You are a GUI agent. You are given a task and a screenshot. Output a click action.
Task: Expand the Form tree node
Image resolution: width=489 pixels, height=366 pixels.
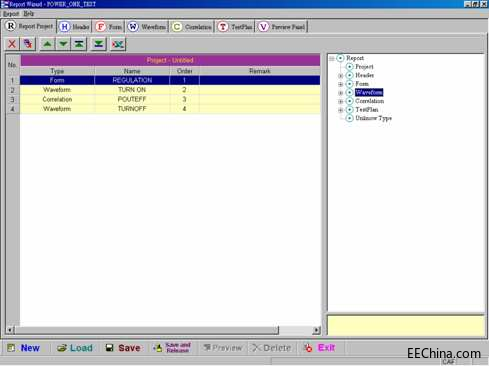(341, 84)
